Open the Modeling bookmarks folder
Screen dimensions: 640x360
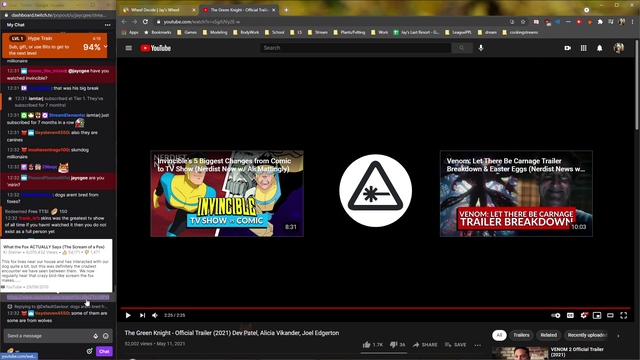215,32
